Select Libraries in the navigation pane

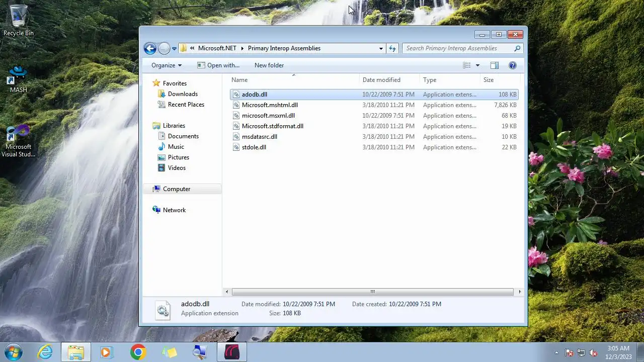[174, 126]
